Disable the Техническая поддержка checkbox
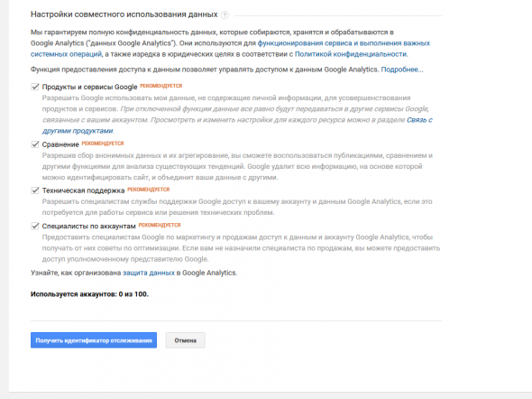Screen dimensions: 532x399 (x=35, y=190)
